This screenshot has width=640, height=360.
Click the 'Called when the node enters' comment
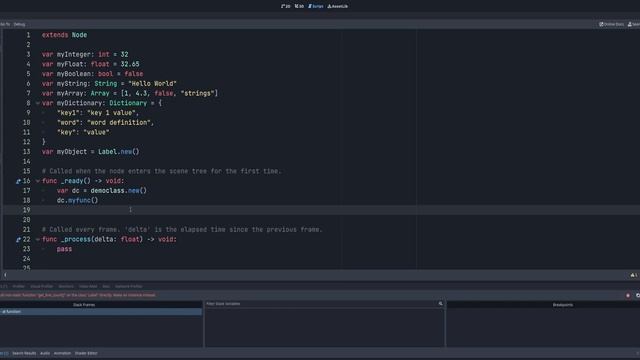pyautogui.click(x=162, y=171)
